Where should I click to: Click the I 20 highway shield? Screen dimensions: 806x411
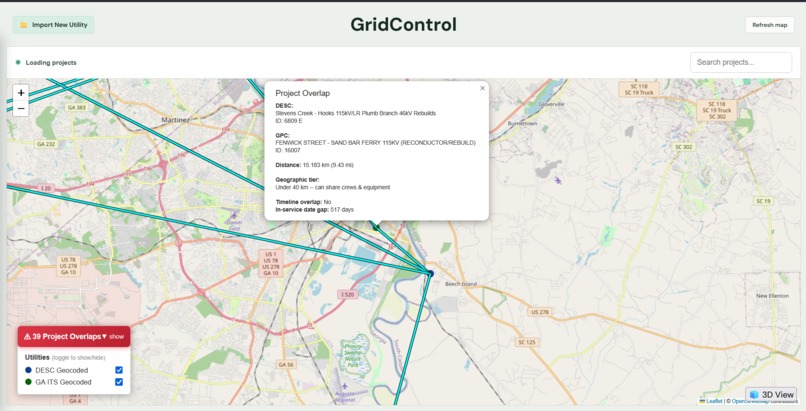click(47, 189)
